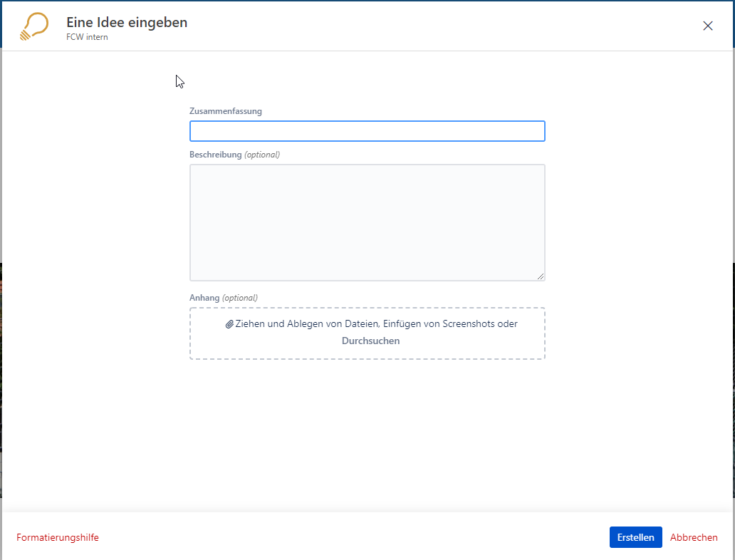Click the "FCW intern" subtitle text
This screenshot has width=735, height=560.
tap(87, 37)
